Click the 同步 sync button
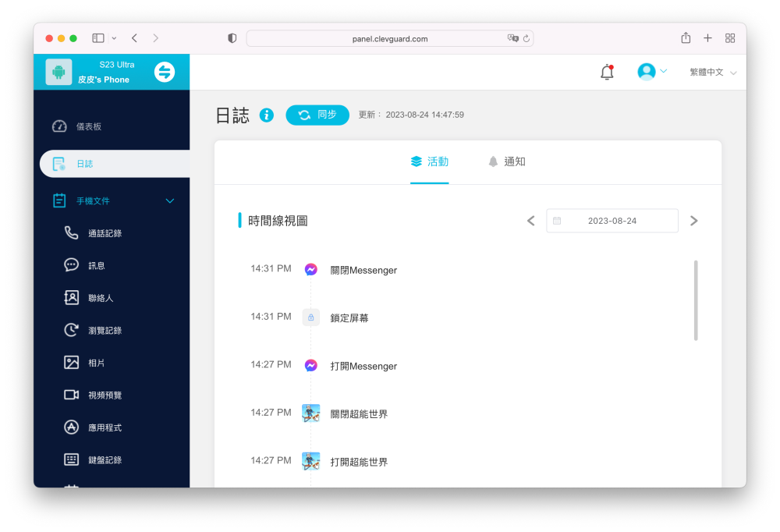 pyautogui.click(x=317, y=115)
